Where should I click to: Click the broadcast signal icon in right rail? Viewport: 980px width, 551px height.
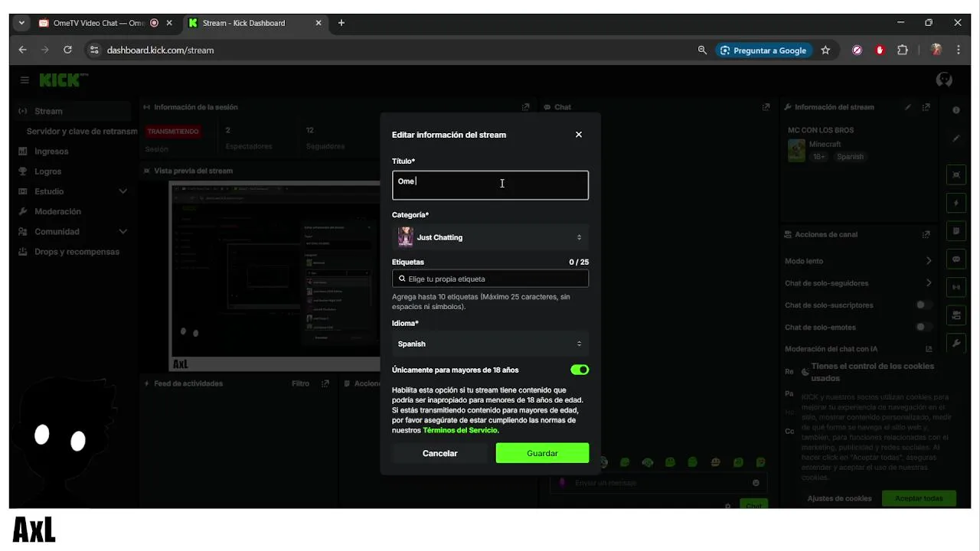pos(955,288)
